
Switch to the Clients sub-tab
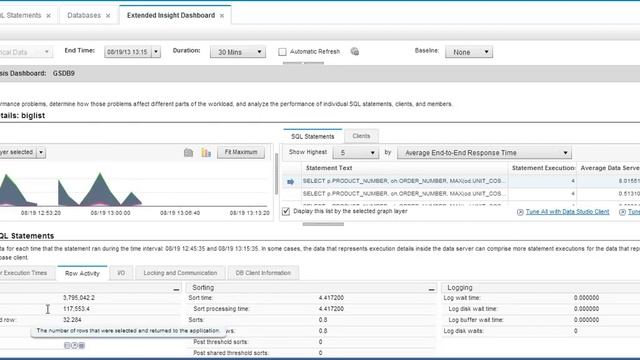tap(361, 136)
